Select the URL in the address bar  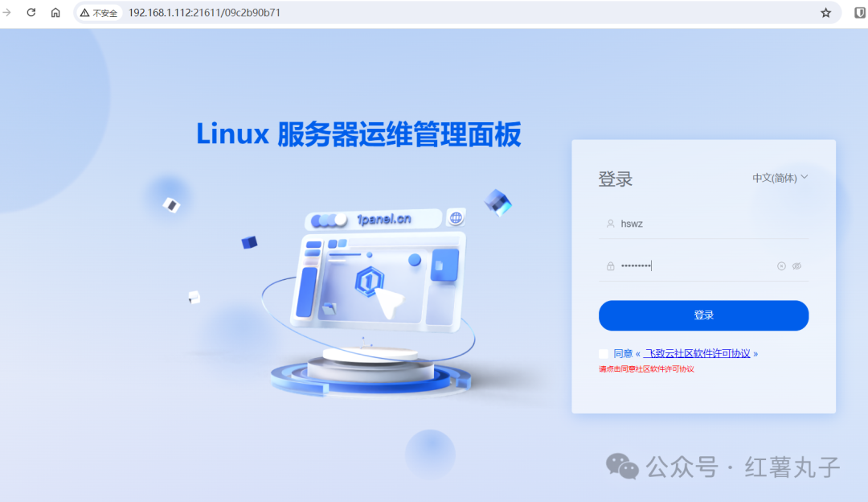point(204,13)
